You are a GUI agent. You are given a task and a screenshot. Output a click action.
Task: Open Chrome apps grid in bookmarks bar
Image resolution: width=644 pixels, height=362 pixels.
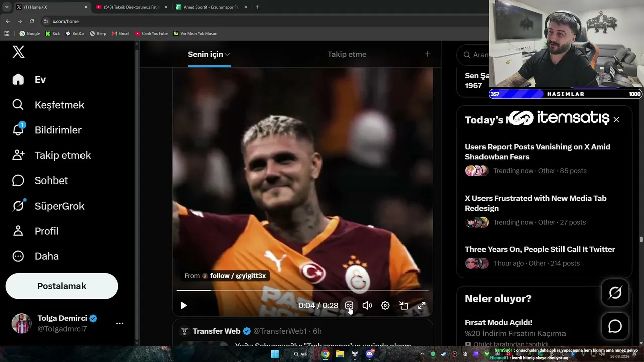point(7,33)
